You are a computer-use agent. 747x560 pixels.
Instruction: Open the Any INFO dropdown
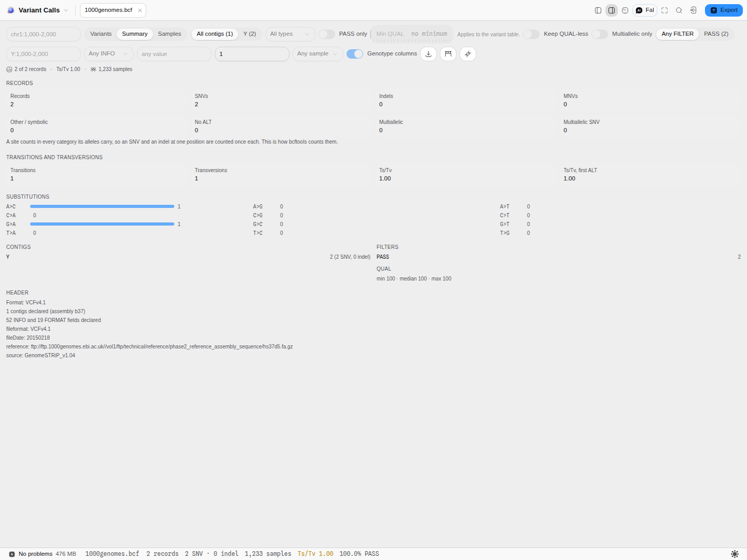pos(109,54)
